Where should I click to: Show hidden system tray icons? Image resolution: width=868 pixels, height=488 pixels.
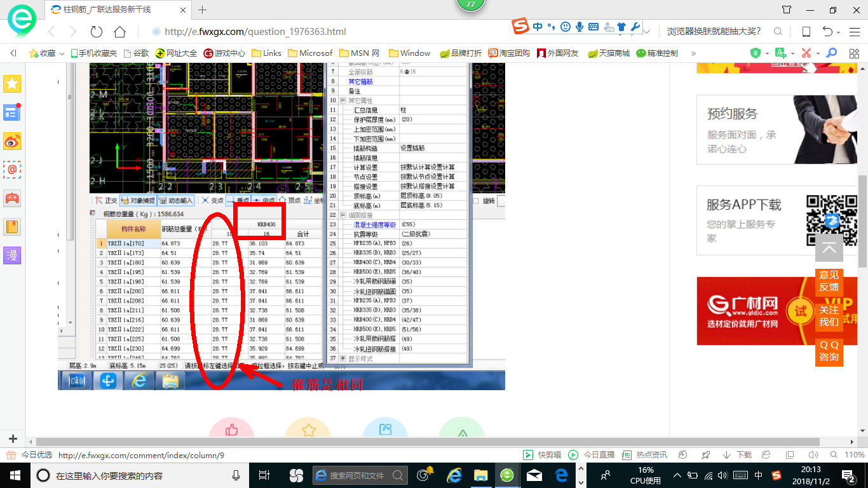(677, 475)
